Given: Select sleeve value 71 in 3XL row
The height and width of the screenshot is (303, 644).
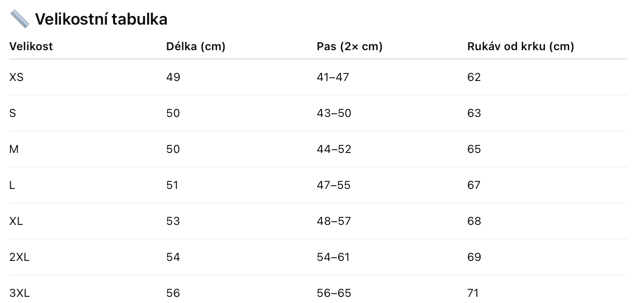Looking at the screenshot, I should [473, 293].
